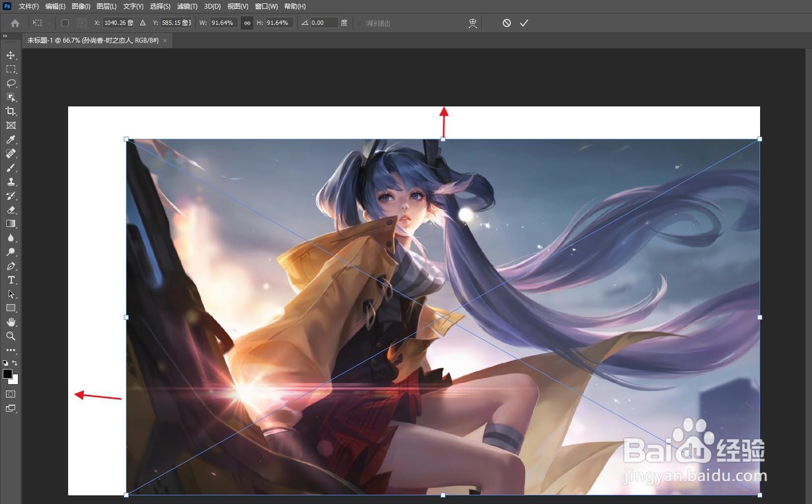Select the Lasso tool

(10, 83)
